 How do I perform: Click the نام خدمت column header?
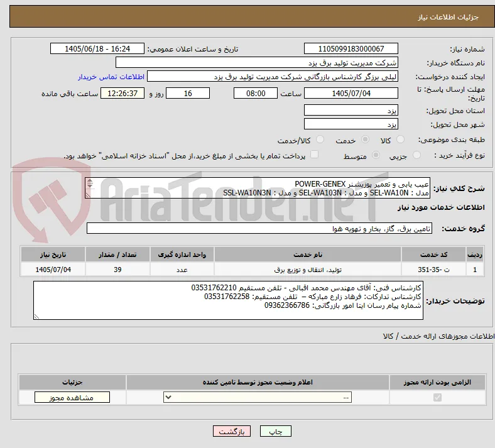click(308, 254)
